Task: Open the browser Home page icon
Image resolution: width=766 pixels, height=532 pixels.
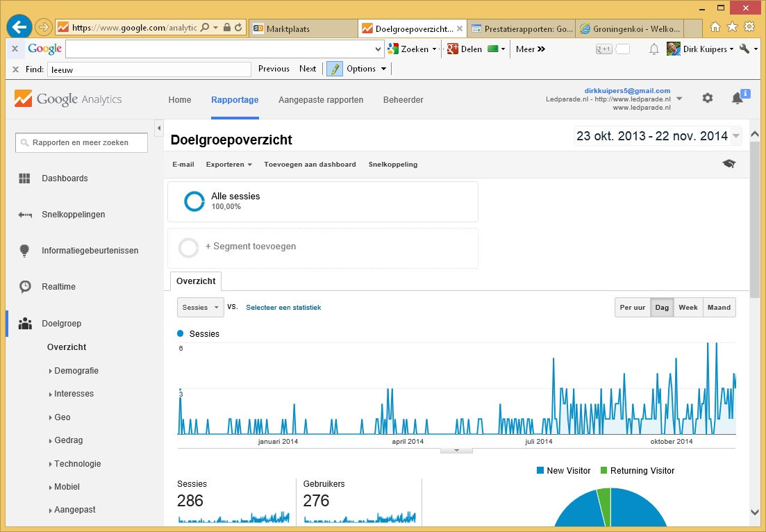Action: 715,27
